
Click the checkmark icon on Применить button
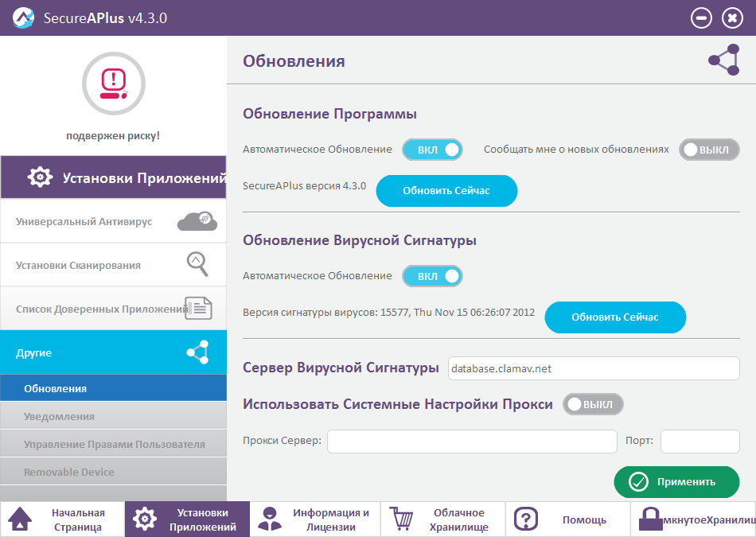click(x=638, y=482)
